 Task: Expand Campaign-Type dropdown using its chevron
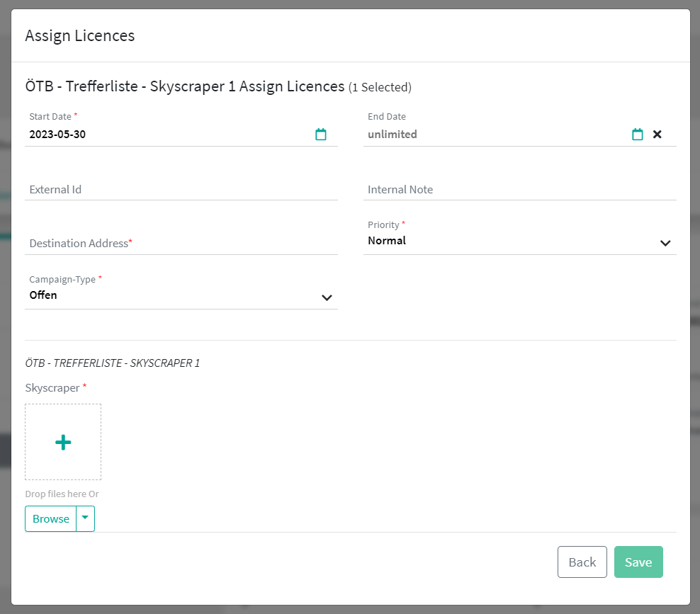[x=327, y=297]
